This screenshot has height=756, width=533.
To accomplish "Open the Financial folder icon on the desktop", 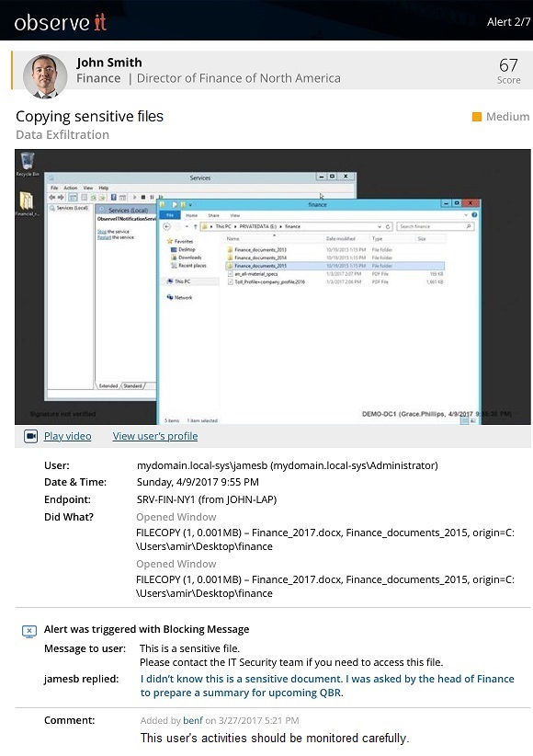I will point(27,203).
